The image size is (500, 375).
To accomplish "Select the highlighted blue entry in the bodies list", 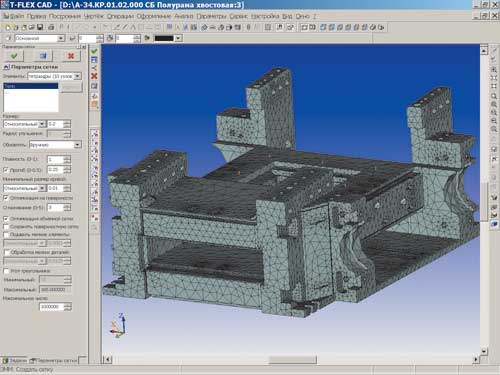I will pos(31,86).
